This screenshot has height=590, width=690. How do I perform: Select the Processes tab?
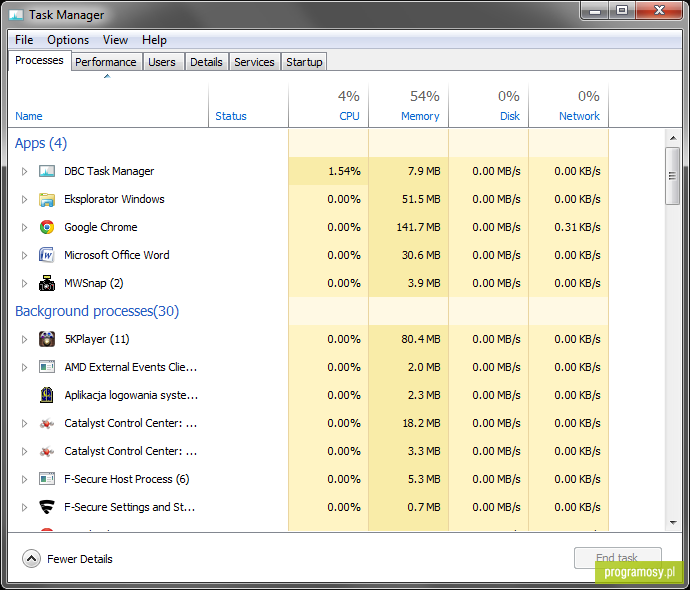[x=39, y=60]
